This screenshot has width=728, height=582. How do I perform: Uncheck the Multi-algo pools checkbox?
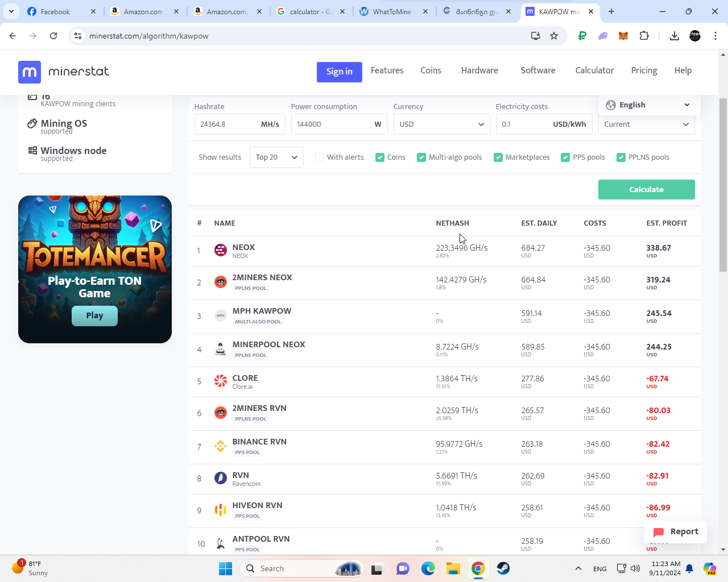(421, 157)
